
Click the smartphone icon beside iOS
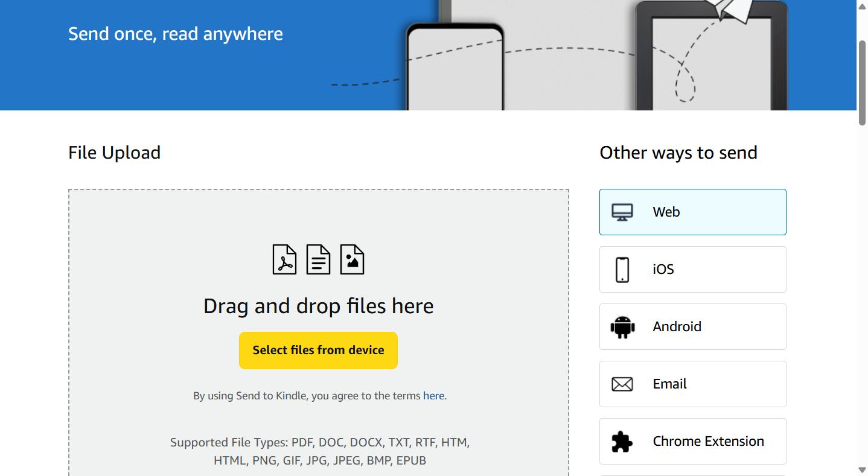click(622, 270)
